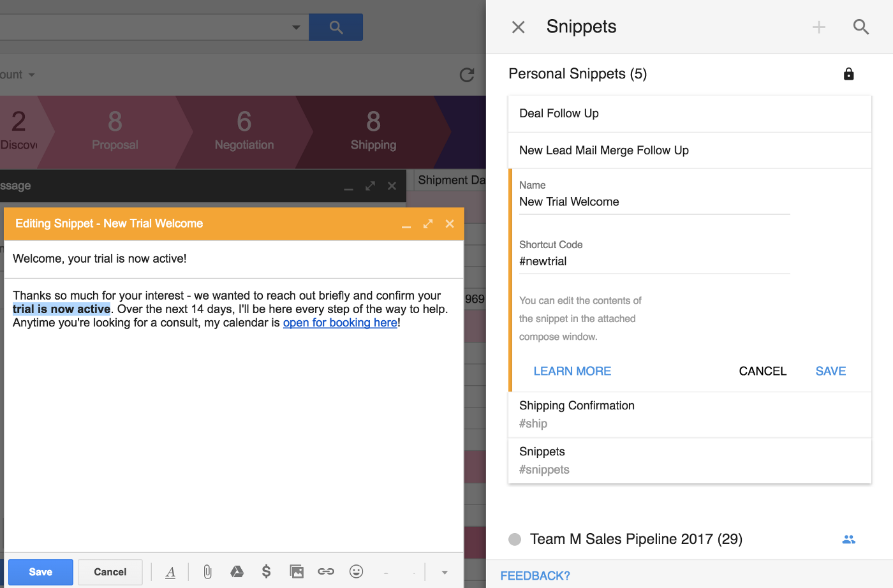The image size is (893, 588).
Task: Open the emoji picker
Action: [x=357, y=571]
